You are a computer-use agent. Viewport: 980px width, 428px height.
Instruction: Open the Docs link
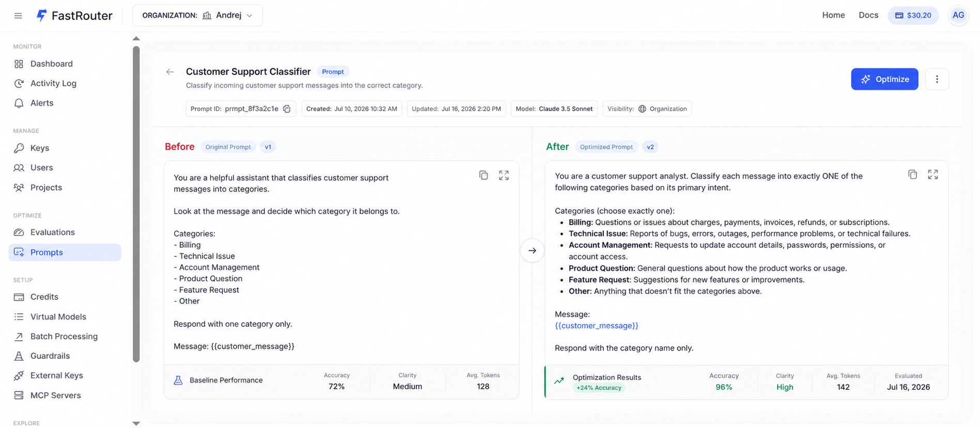point(868,15)
